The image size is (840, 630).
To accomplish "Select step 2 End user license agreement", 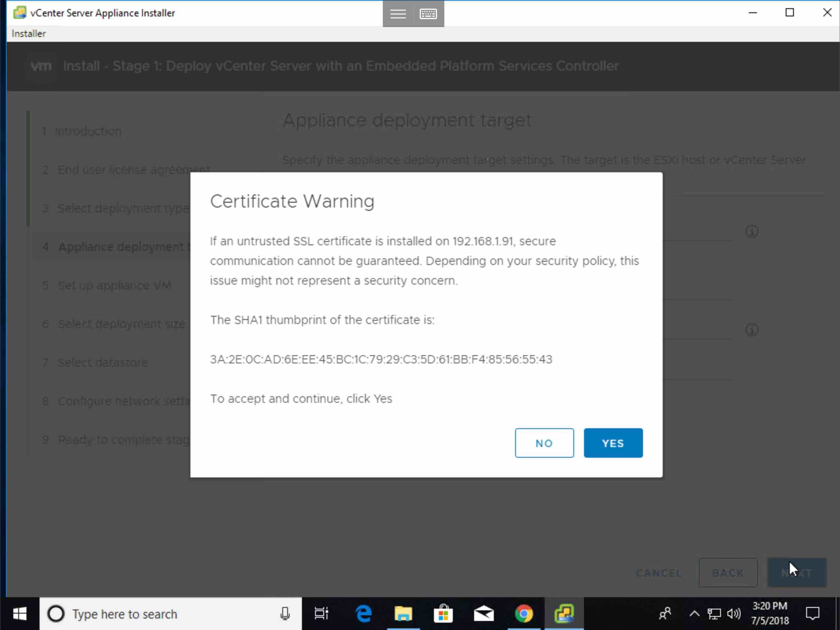I will 126,169.
